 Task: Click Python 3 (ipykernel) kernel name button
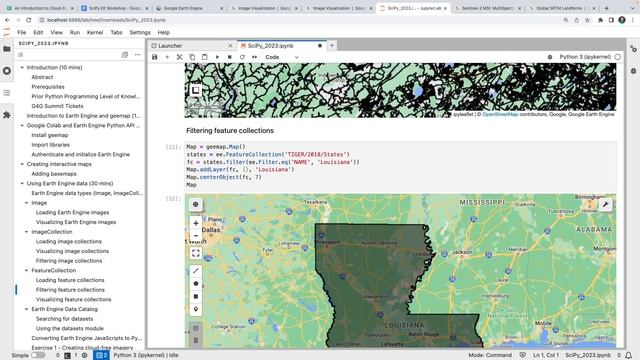pyautogui.click(x=585, y=57)
